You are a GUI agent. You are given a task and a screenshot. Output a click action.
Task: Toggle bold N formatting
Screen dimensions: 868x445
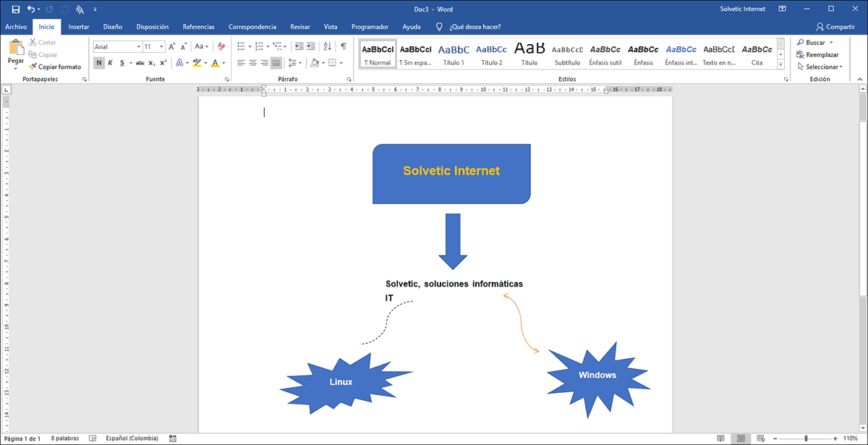99,63
